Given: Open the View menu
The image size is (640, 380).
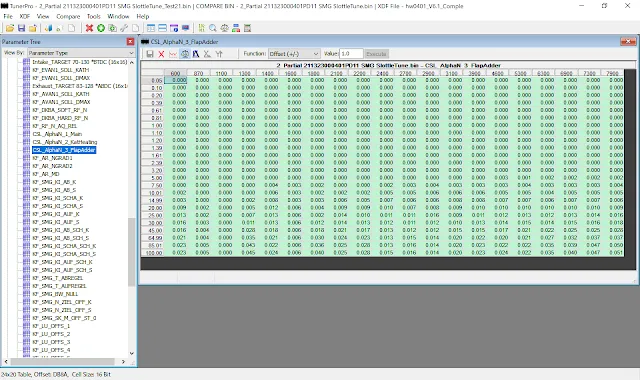Looking at the screenshot, I should point(43,16).
